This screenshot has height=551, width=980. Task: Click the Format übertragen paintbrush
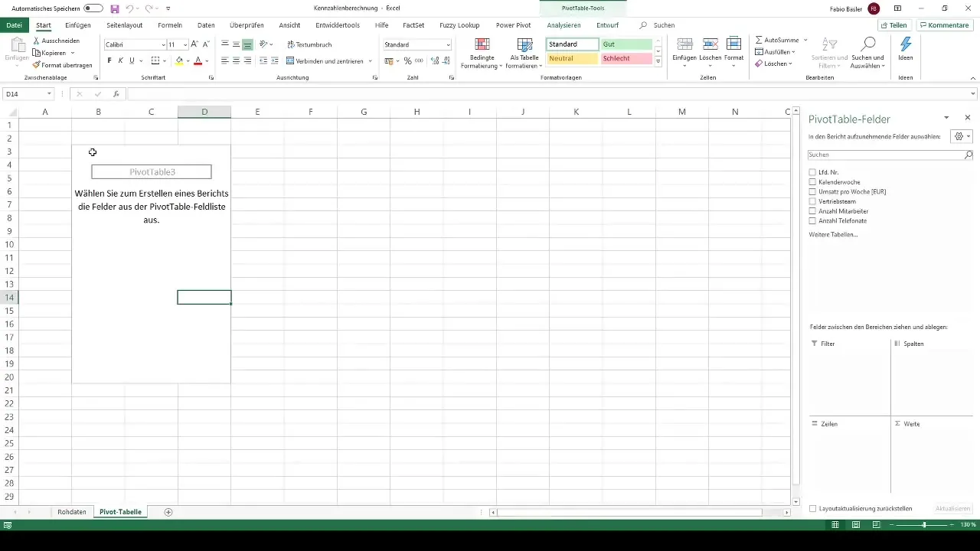click(x=37, y=65)
